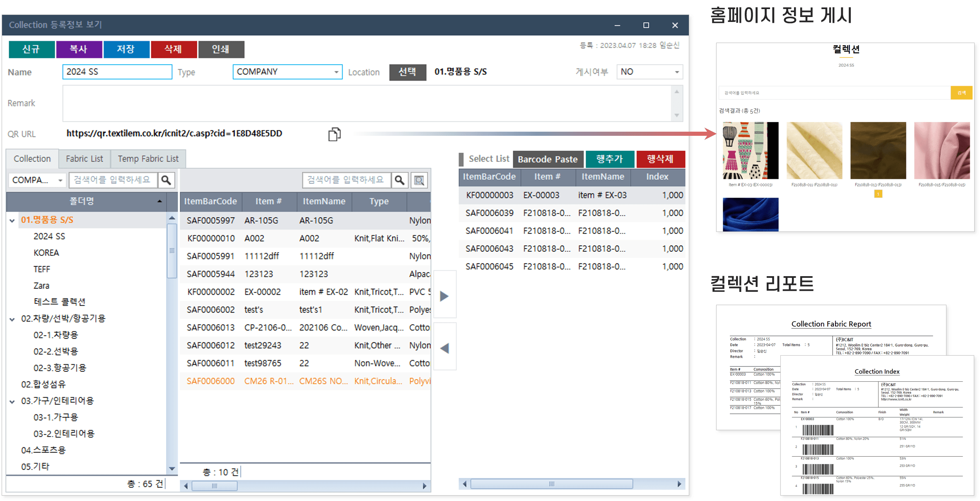Viewport: 980px width, 501px height.
Task: Open the Type COMPANY dropdown
Action: (x=336, y=72)
